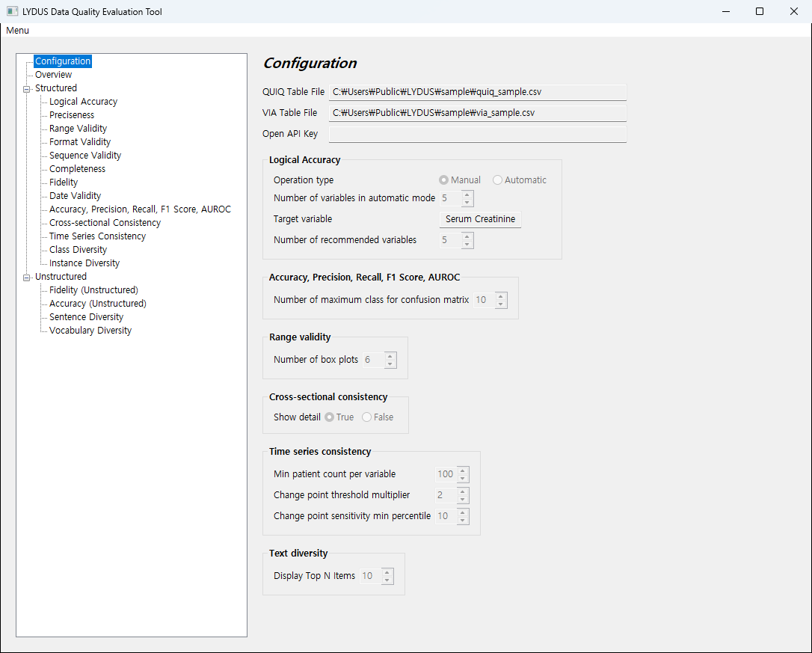
Task: Increase Display Top N Items value
Action: [x=387, y=572]
